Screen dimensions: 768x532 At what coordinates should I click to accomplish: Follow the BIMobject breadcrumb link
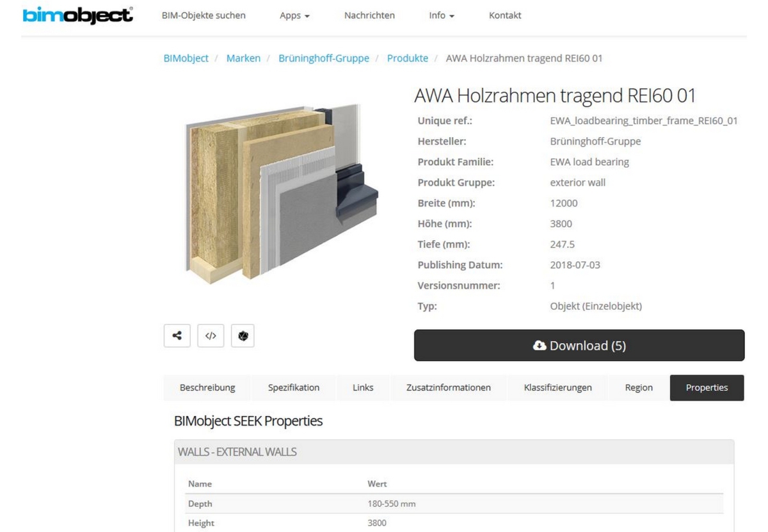pyautogui.click(x=186, y=58)
